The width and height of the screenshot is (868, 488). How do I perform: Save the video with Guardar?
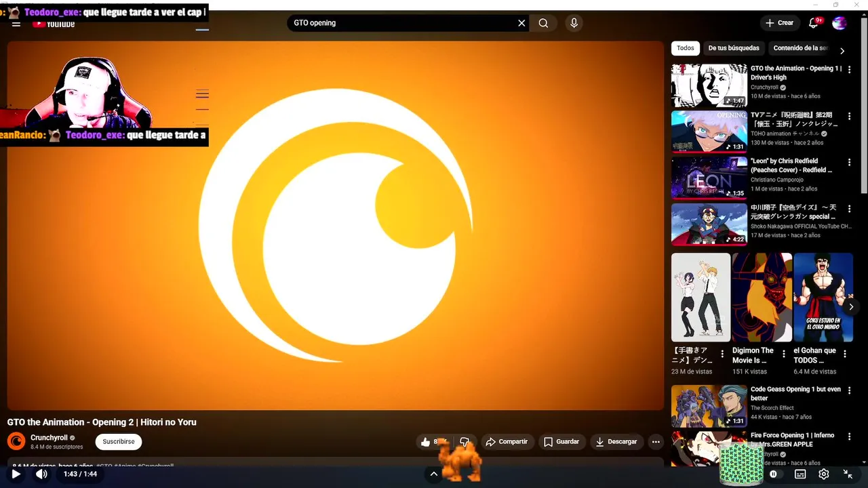(561, 442)
